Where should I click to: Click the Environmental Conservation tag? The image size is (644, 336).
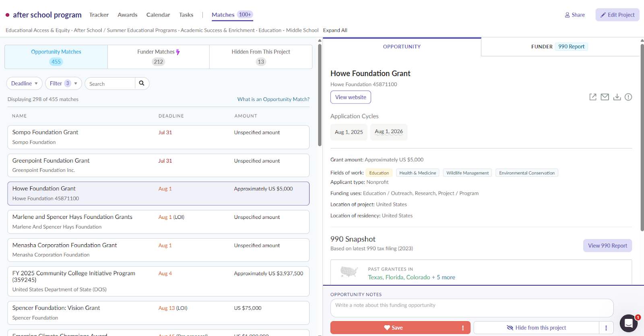click(526, 173)
